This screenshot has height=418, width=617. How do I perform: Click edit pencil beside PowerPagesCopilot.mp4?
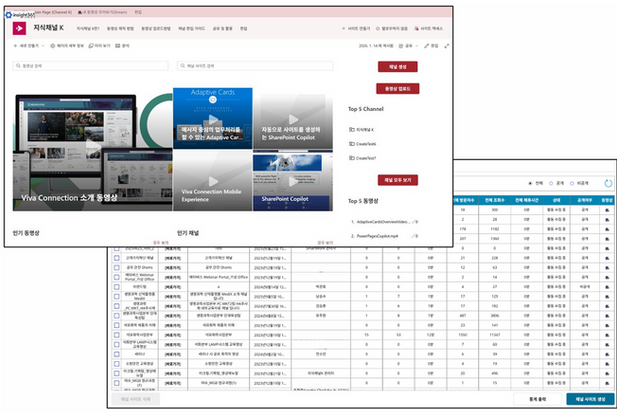(415, 236)
